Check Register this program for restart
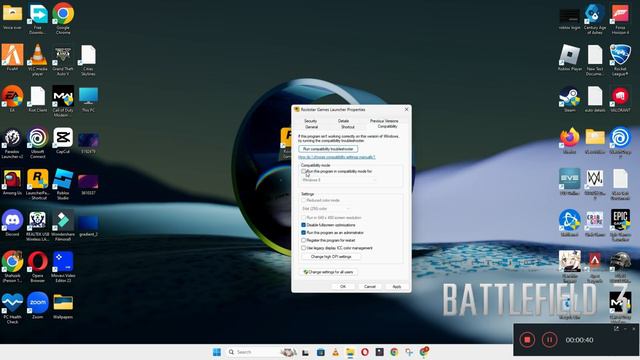This screenshot has height=360, width=640. [303, 240]
